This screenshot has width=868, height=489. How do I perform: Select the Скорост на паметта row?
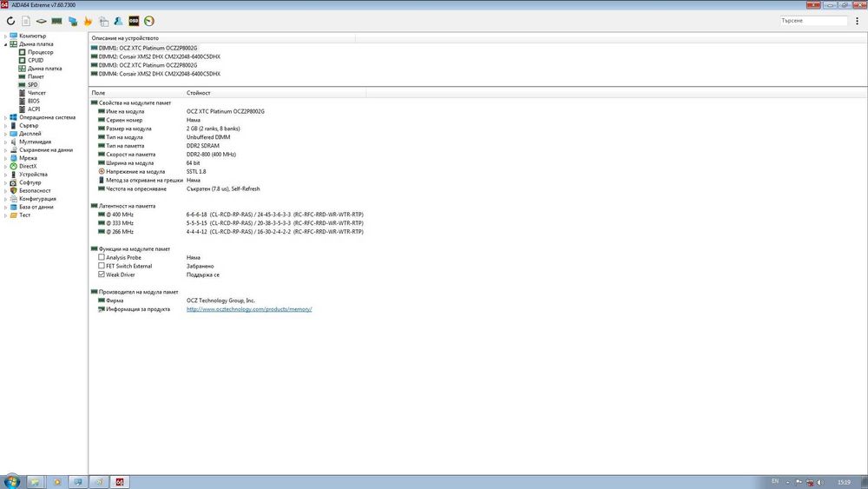pos(168,155)
